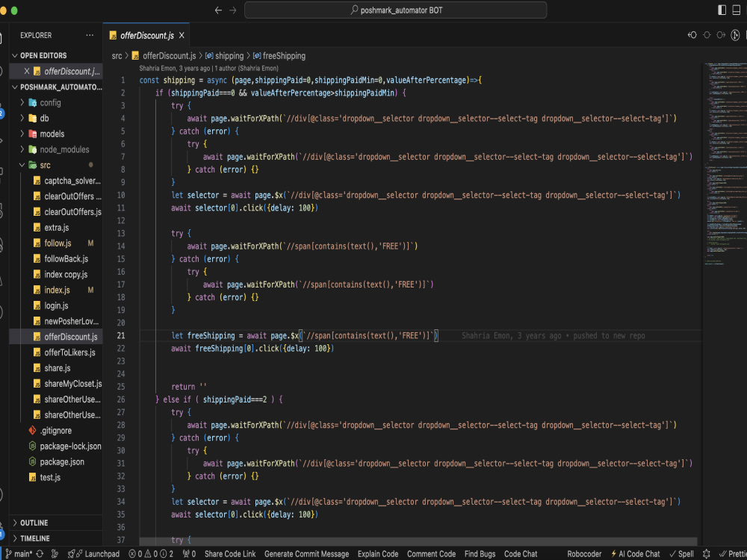The image size is (747, 560).
Task: Click the horizontal editor scrollbar
Action: [418, 542]
